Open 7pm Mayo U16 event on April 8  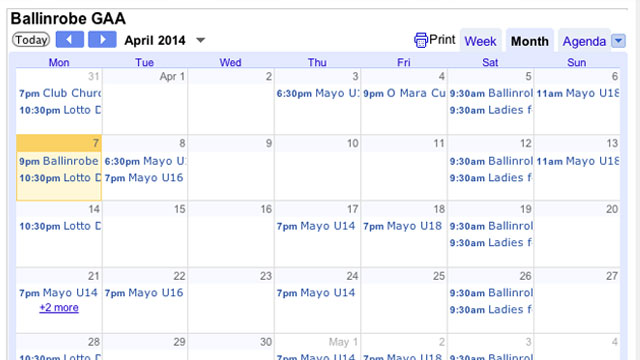[x=144, y=178]
